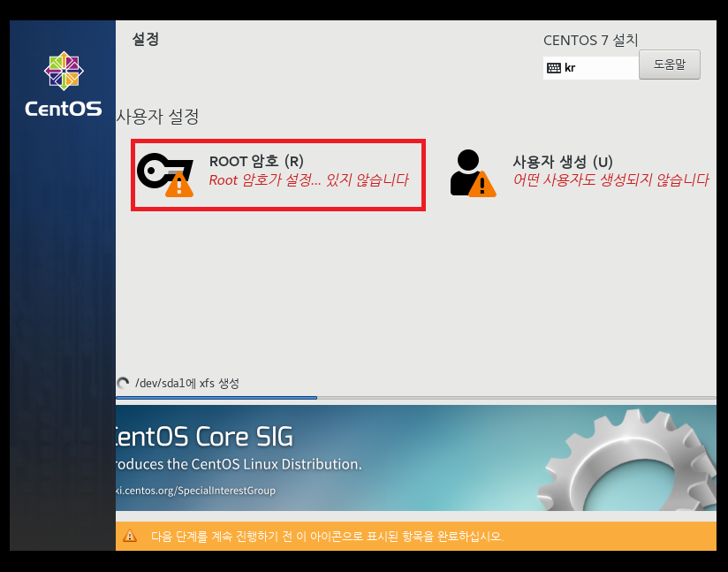Click '어떤 사용자도 생성되지 않습니다' message

point(610,179)
